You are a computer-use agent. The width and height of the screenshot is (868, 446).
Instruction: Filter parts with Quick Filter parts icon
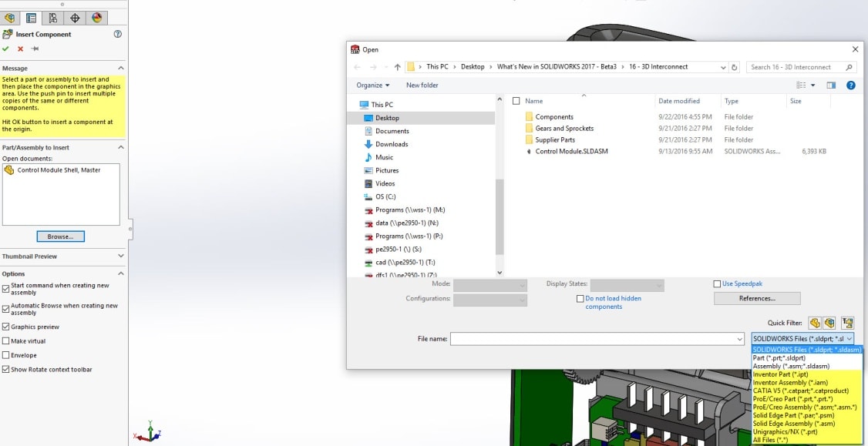tap(814, 323)
